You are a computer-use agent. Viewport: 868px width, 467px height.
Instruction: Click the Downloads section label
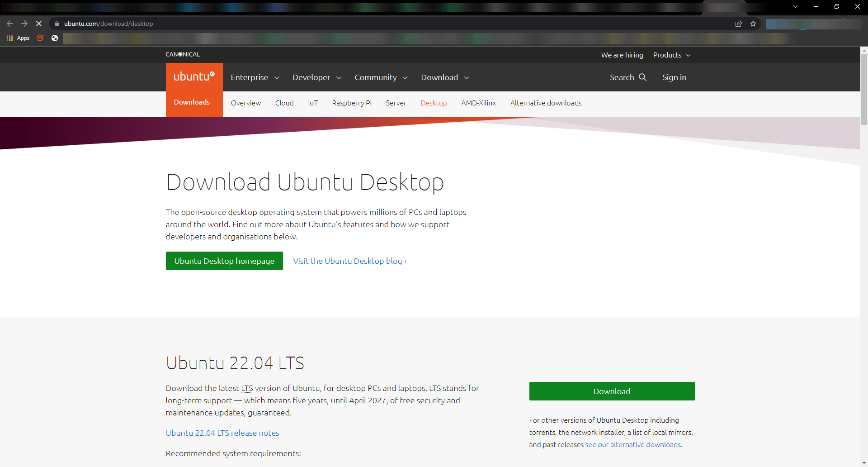(192, 102)
